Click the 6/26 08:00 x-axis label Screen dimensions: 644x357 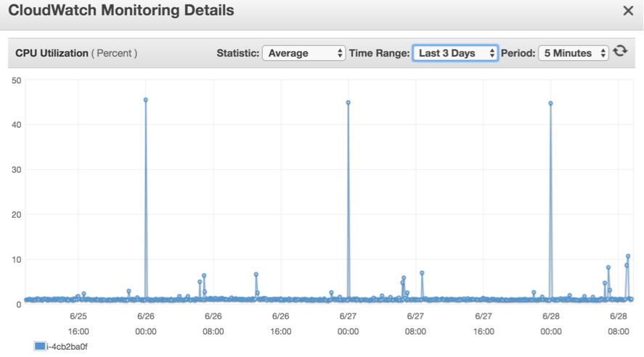point(213,324)
